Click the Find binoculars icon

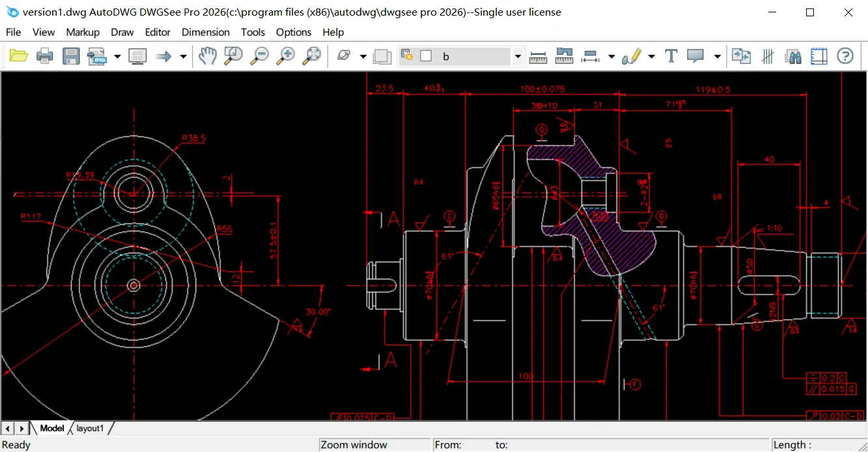click(793, 56)
